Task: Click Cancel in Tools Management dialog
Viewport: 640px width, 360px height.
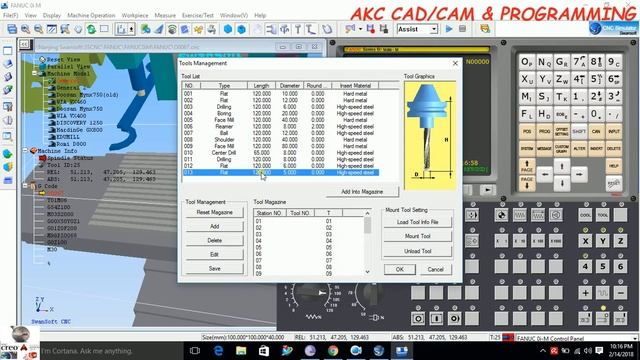Action: (x=436, y=269)
